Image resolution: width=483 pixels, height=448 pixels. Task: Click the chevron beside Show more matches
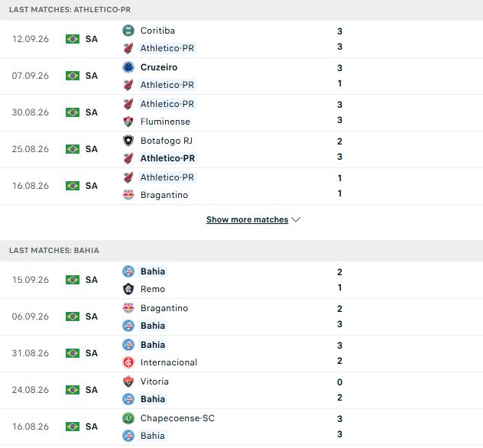[296, 219]
